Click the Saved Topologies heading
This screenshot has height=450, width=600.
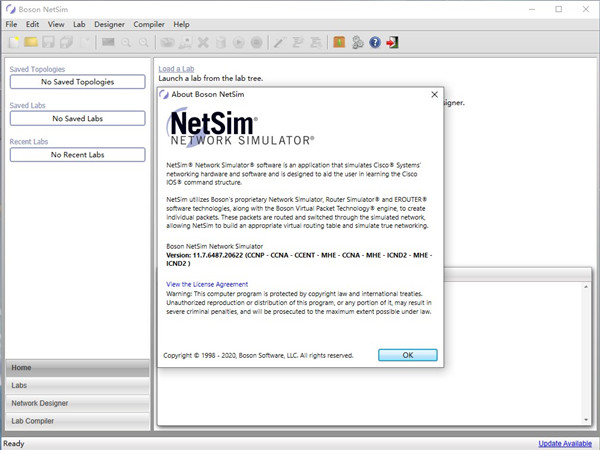[x=37, y=69]
